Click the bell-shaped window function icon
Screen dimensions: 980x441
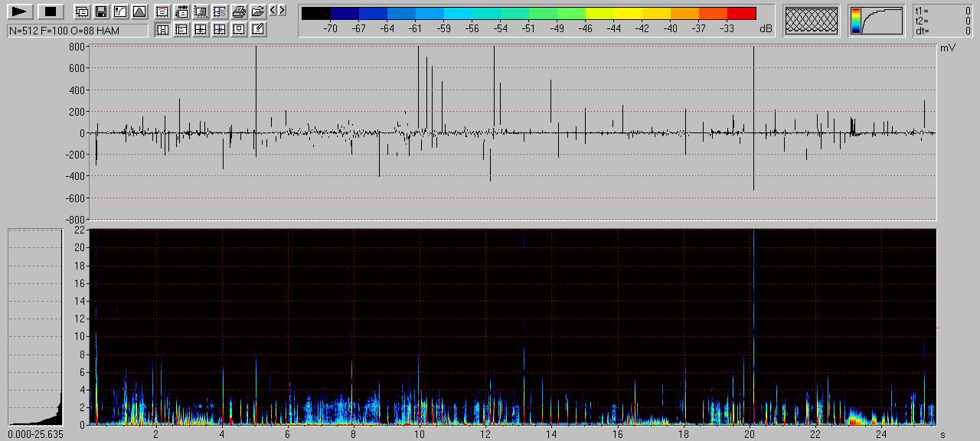(139, 11)
